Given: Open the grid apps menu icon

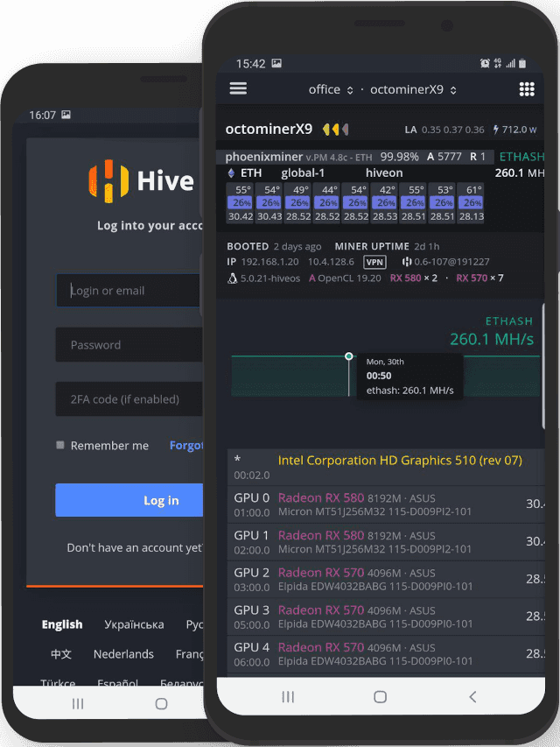Looking at the screenshot, I should click(x=527, y=89).
